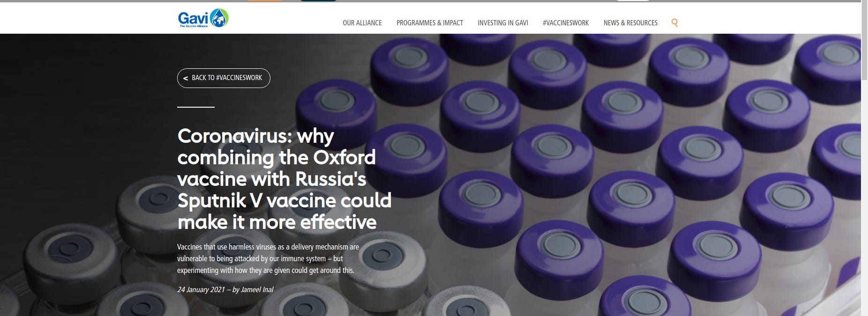
Task: Click Back to #VaccinesWork button
Action: 224,78
